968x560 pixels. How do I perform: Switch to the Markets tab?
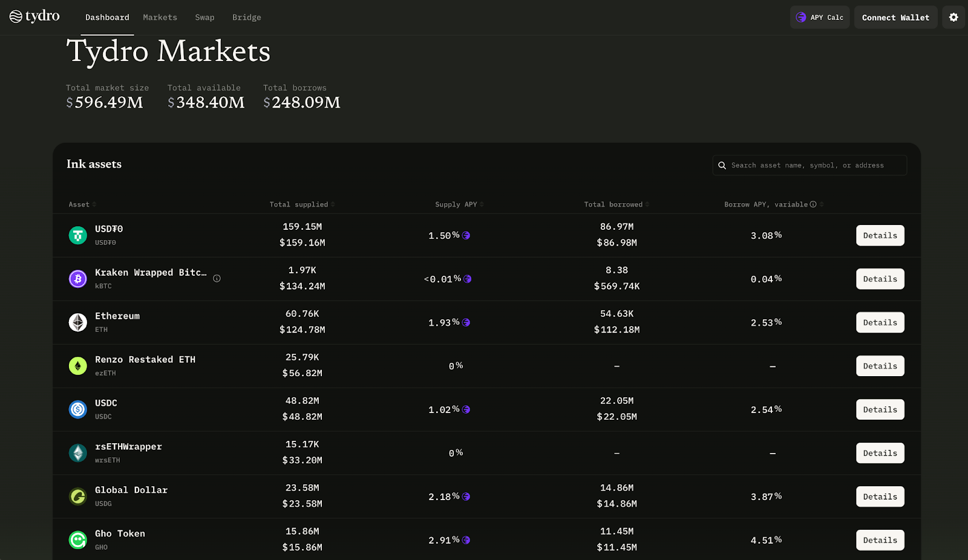(160, 18)
